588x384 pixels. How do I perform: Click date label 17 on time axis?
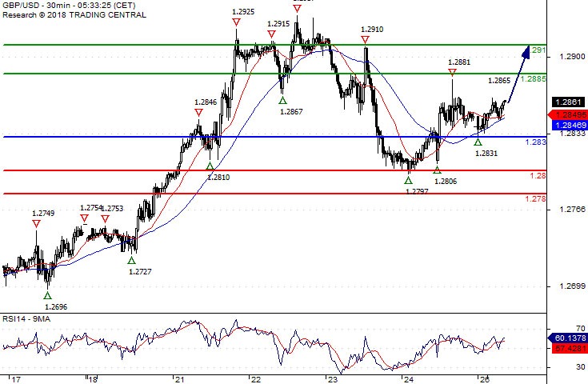click(x=17, y=379)
